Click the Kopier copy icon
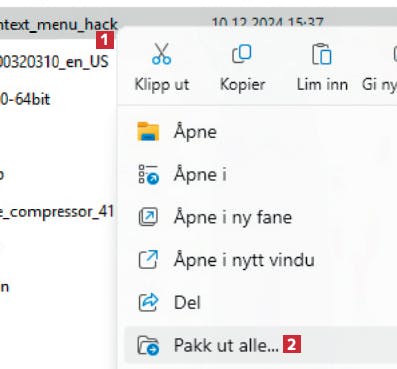The image size is (397, 369). click(x=242, y=54)
